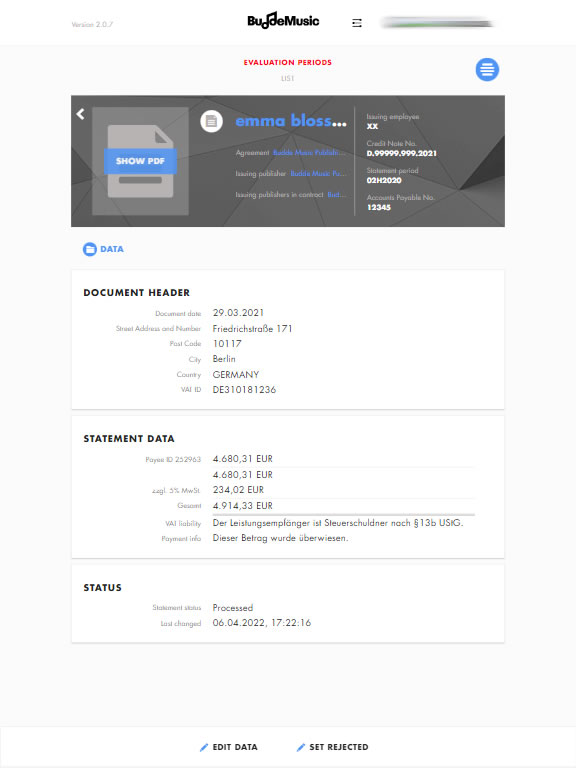Open the EVALUATION PERIODS breadcrumb
Image resolution: width=576 pixels, height=768 pixels.
point(288,62)
